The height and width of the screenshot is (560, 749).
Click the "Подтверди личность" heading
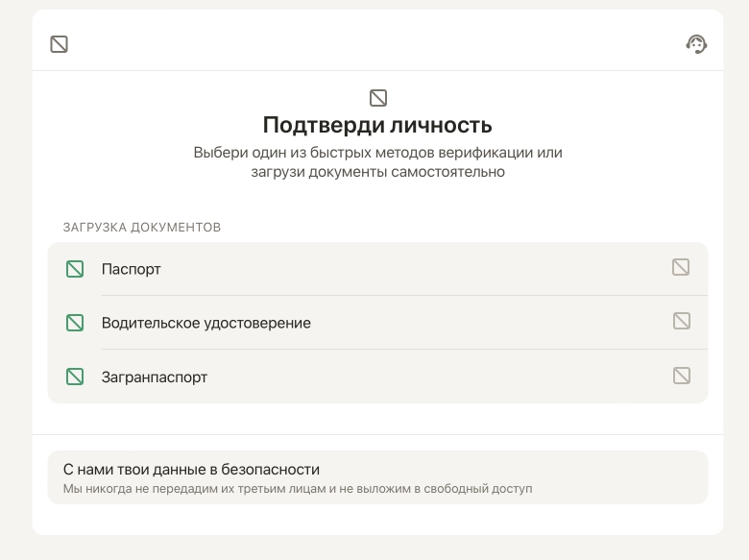pyautogui.click(x=377, y=125)
